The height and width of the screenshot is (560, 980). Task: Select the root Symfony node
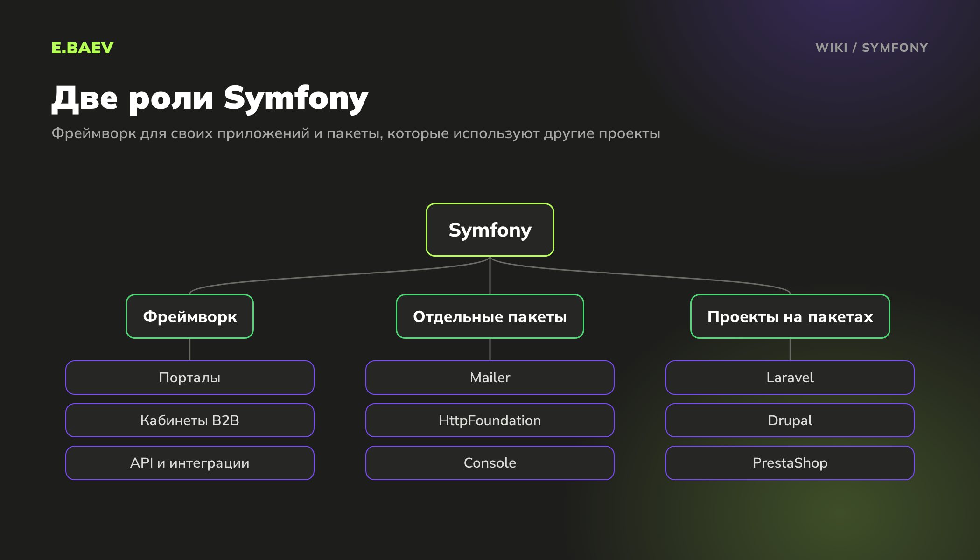[490, 230]
